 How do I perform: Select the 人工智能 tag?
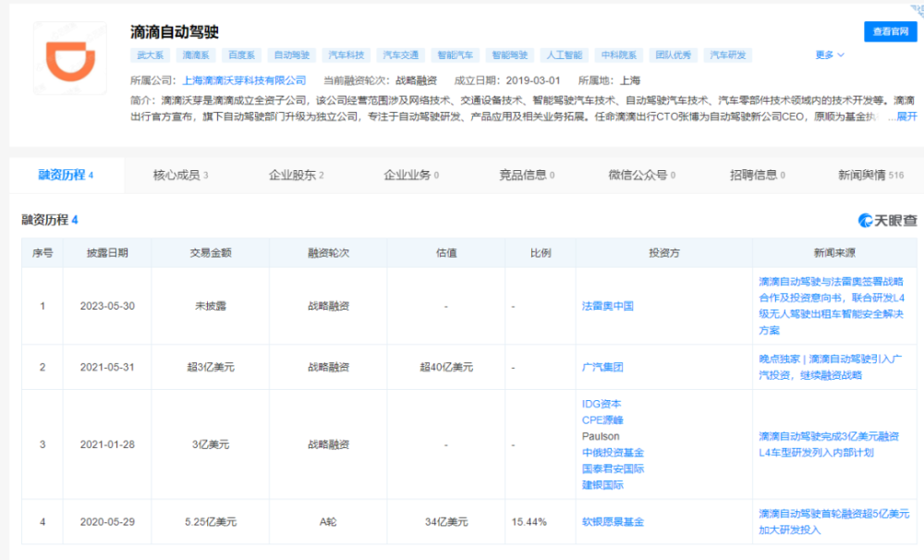[x=564, y=55]
